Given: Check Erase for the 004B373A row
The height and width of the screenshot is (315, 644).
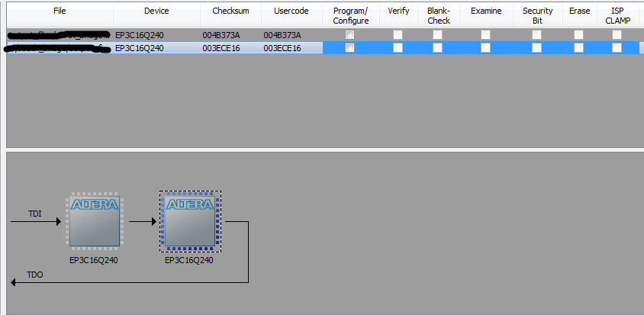Looking at the screenshot, I should pos(578,35).
